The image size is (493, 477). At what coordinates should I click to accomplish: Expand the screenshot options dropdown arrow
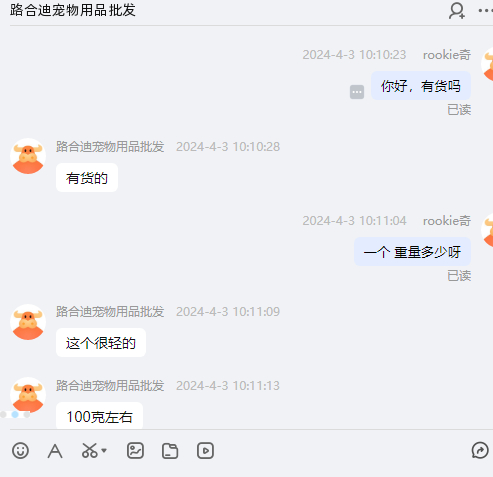click(x=104, y=451)
